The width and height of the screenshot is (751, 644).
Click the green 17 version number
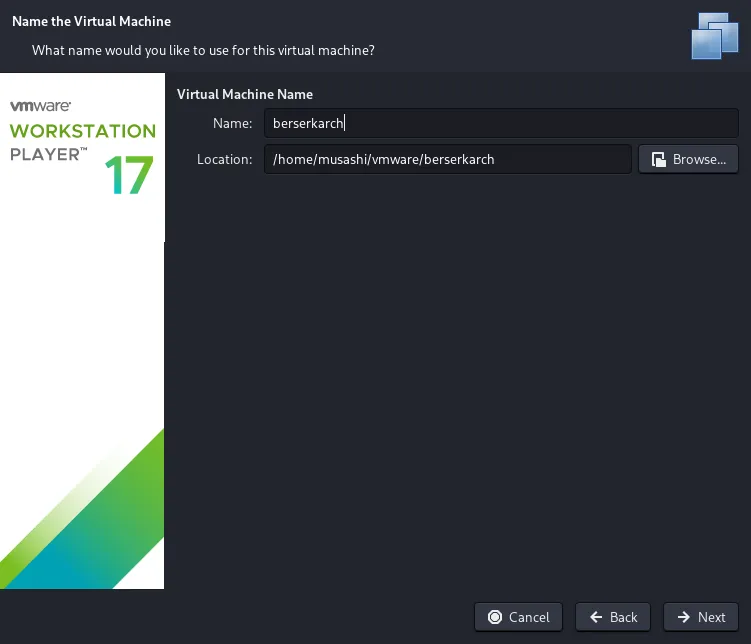pyautogui.click(x=129, y=175)
